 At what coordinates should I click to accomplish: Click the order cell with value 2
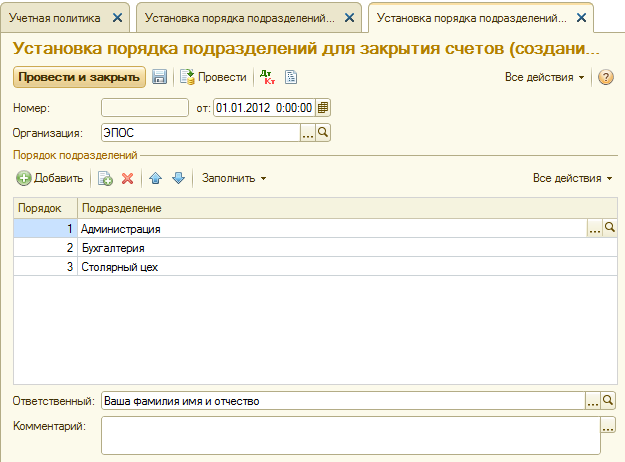point(45,248)
